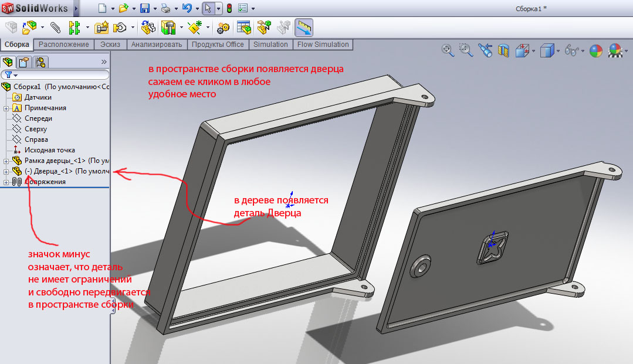Viewport: 633px width, 364px height.
Task: Toggle the Select arrow cursor tool
Action: click(208, 8)
